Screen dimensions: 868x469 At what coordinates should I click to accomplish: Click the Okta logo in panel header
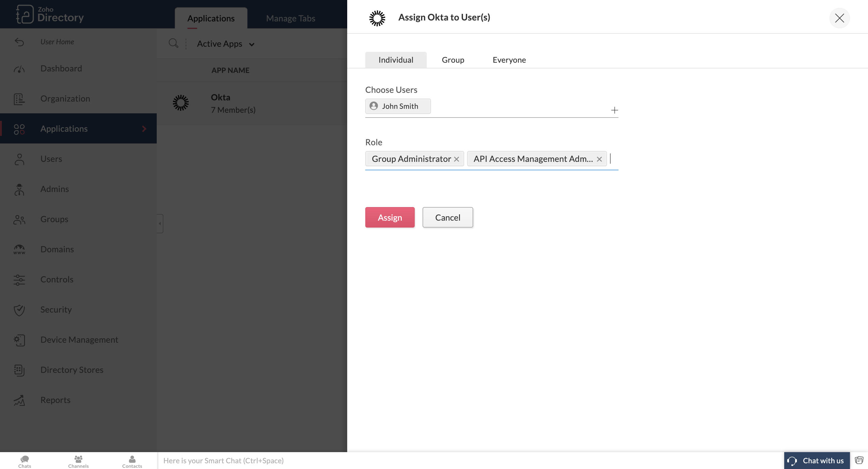click(x=377, y=18)
